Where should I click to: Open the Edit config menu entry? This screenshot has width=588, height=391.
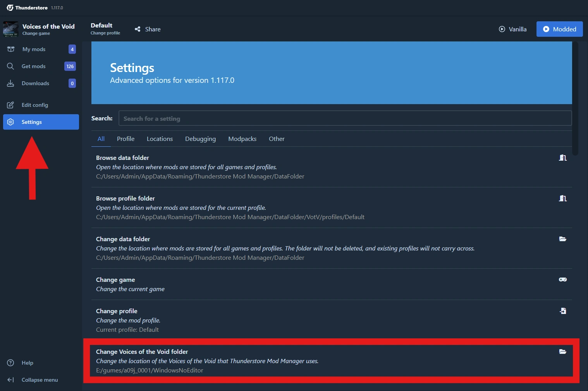point(41,105)
